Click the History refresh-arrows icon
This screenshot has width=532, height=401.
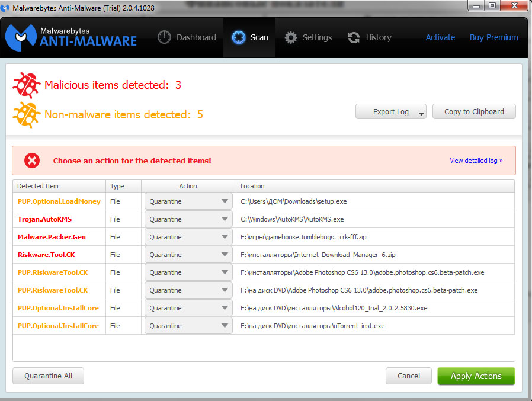click(x=354, y=37)
